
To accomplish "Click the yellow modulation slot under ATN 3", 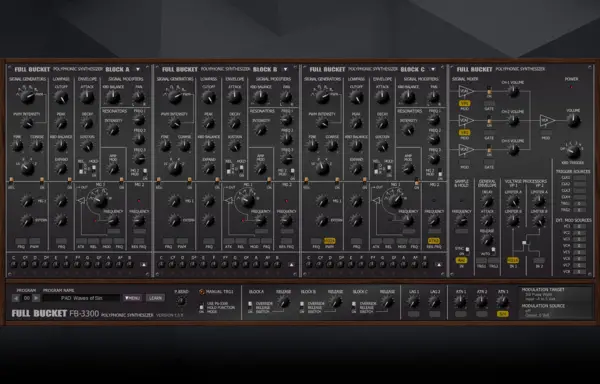I will (502, 314).
